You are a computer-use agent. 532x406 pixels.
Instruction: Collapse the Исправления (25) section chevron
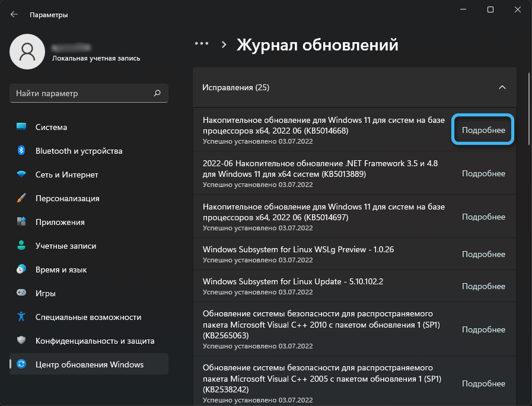coord(502,87)
